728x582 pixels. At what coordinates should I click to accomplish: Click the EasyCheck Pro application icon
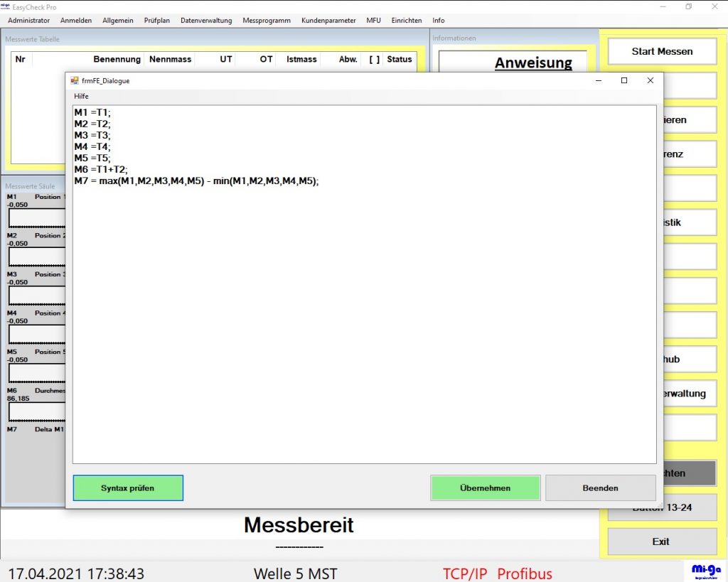[6, 6]
